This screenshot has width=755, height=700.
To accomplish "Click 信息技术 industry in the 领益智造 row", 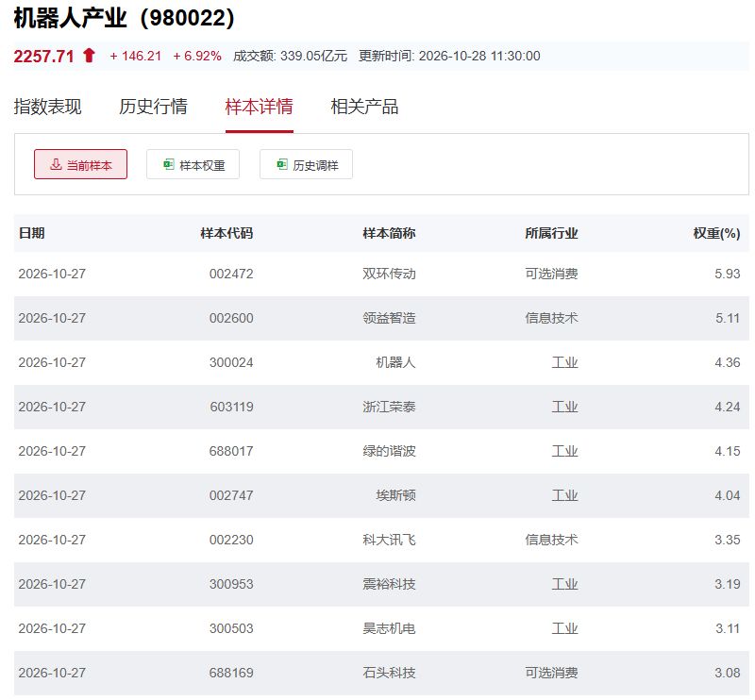I will click(551, 318).
